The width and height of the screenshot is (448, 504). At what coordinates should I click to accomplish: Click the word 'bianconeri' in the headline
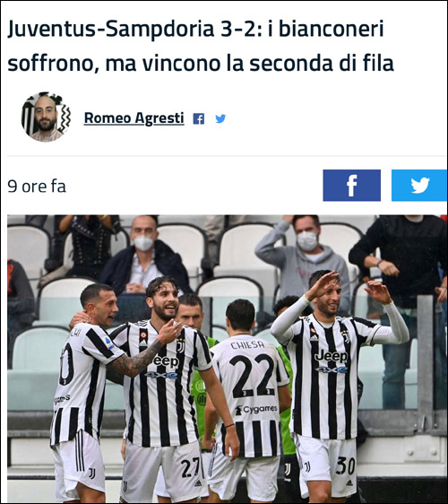(331, 29)
